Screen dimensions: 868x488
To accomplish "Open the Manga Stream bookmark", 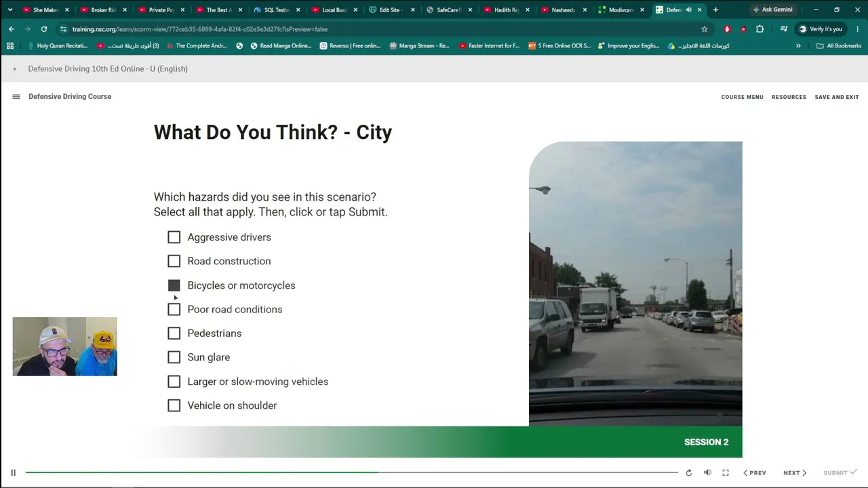I will click(419, 46).
